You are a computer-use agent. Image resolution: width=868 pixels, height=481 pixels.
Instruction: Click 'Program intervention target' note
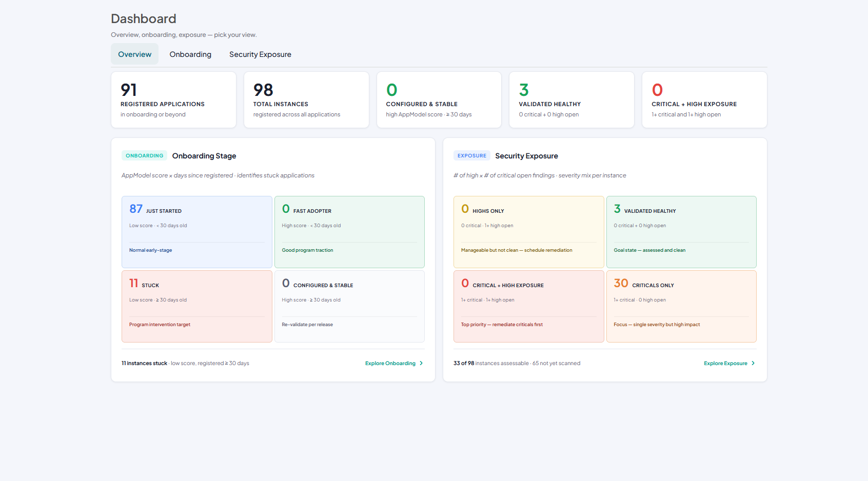click(x=160, y=325)
